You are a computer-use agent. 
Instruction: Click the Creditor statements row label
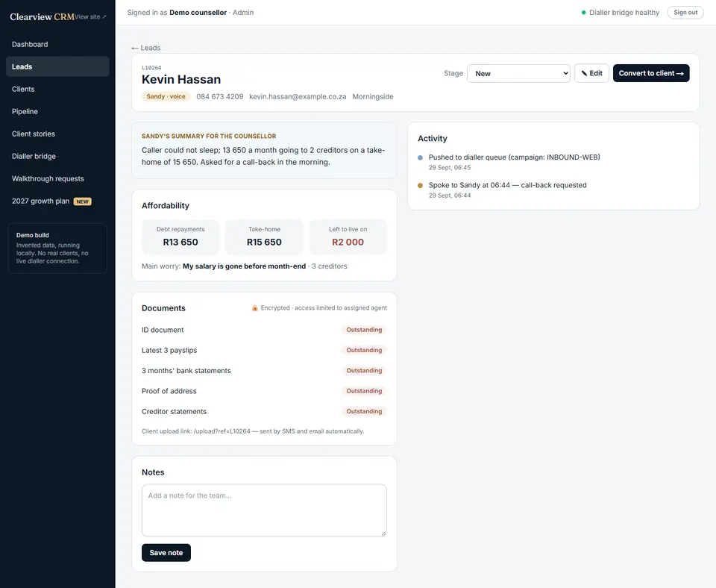(x=174, y=411)
